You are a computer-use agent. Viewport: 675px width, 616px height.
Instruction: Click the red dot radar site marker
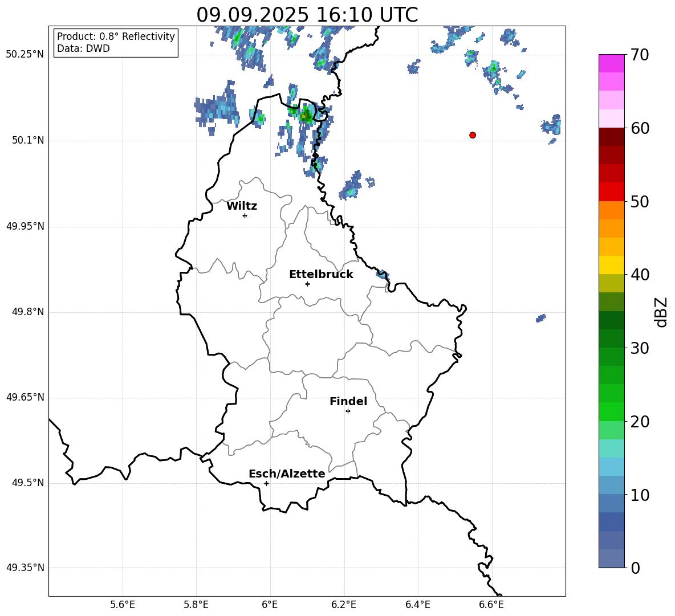[x=473, y=135]
